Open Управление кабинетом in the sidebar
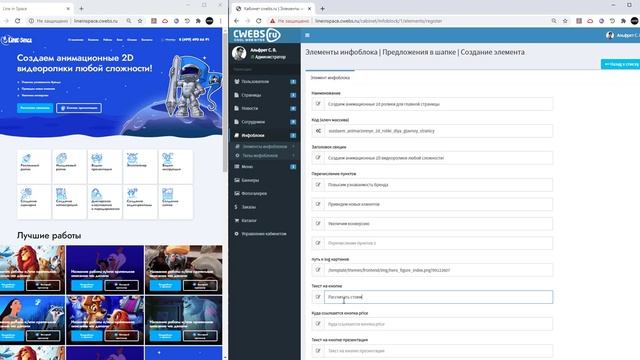Viewport: 640px width, 360px height. click(x=264, y=234)
